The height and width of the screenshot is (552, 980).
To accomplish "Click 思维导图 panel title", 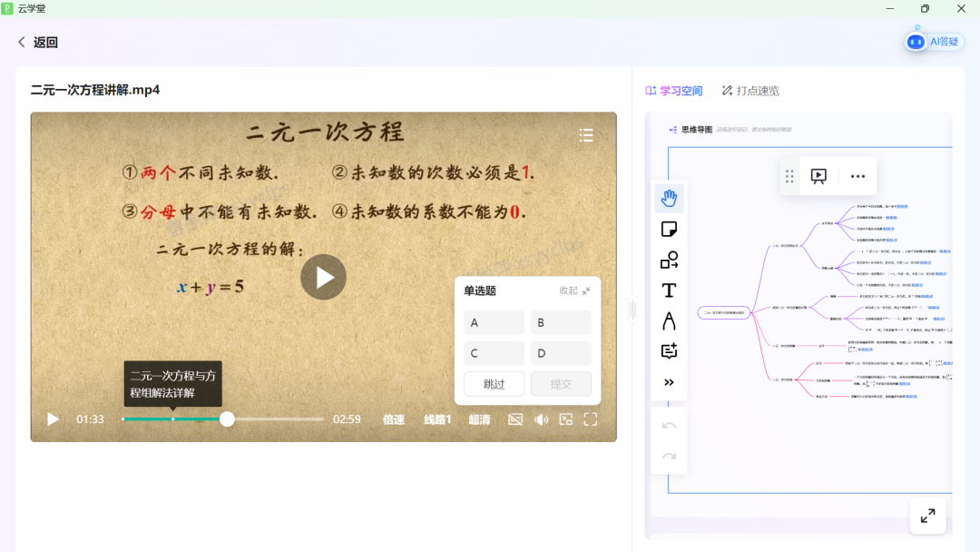I will coord(696,130).
